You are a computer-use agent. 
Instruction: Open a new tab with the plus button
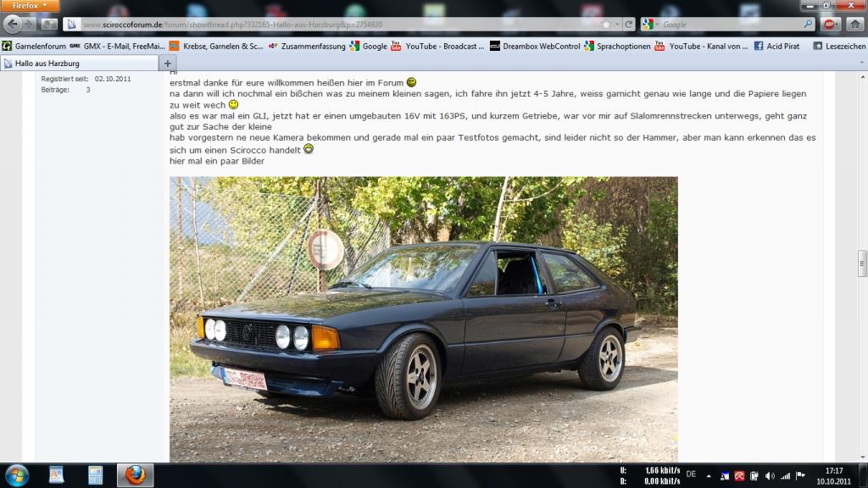tap(168, 64)
